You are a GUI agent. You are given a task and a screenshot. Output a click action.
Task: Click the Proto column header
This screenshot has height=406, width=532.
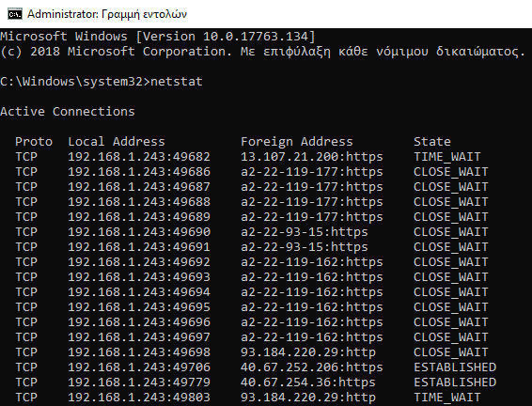34,141
